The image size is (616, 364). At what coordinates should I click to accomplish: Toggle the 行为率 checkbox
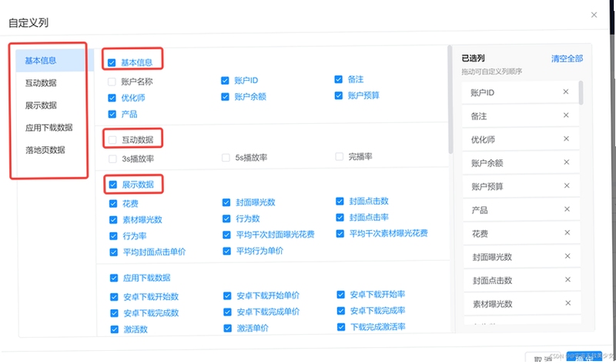[113, 236]
